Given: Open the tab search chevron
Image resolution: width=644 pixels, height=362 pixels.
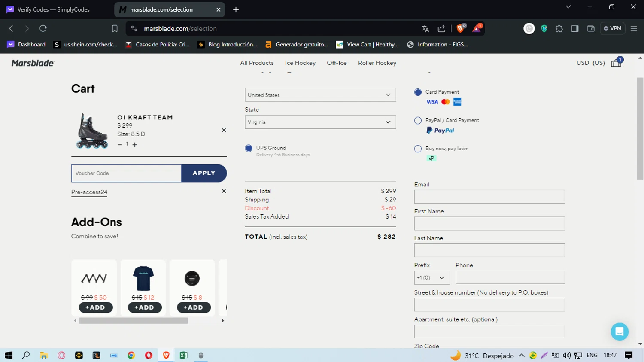Looking at the screenshot, I should pyautogui.click(x=568, y=7).
